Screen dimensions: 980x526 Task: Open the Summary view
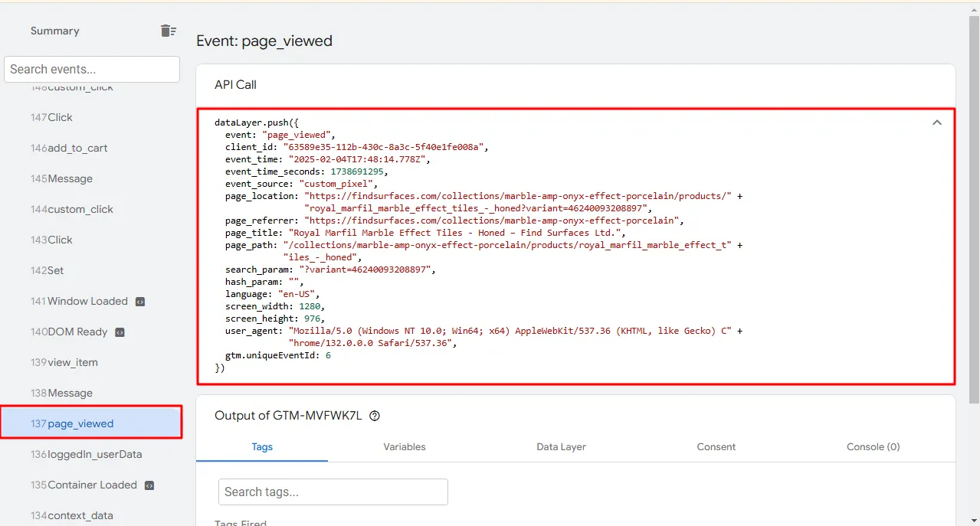54,31
